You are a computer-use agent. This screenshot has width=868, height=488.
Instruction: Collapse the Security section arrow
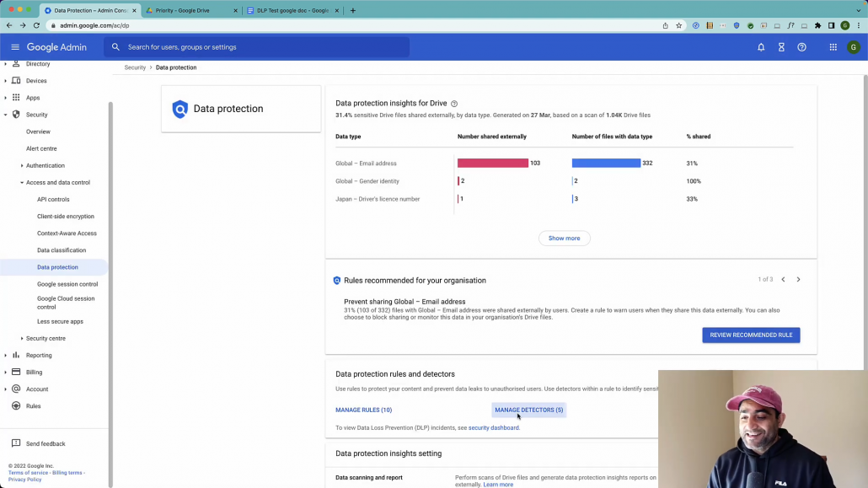coord(6,115)
